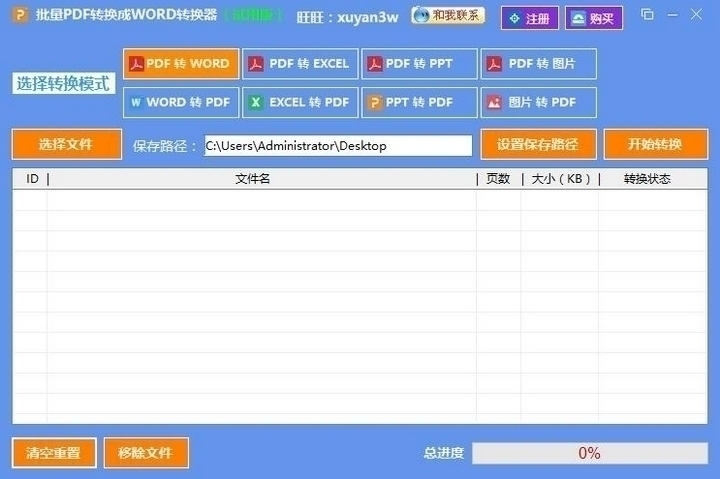
Task: Select the 图片 转 PDF mode
Action: pos(539,102)
